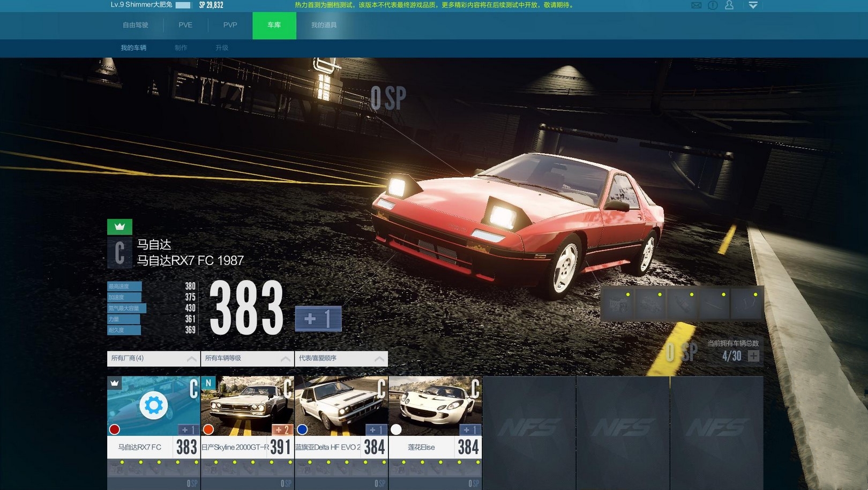Viewport: 868px width, 490px height.
Task: Open the exclamation notice icon
Action: point(713,5)
